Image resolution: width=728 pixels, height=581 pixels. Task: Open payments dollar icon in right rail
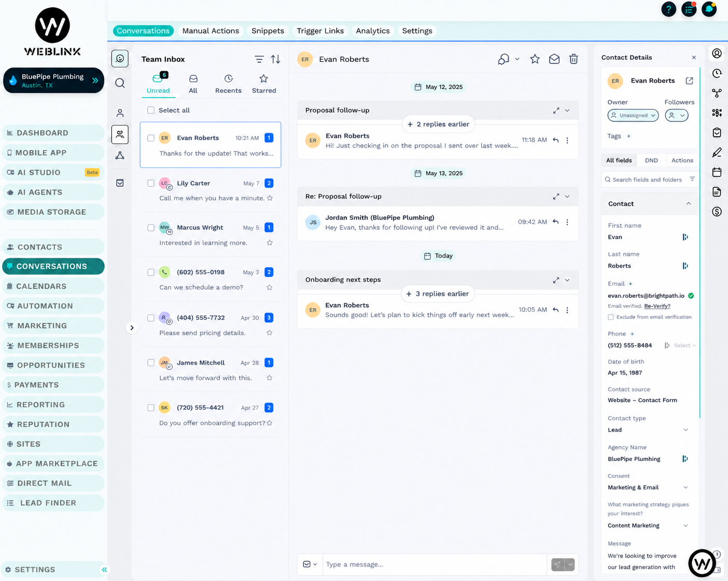[717, 212]
